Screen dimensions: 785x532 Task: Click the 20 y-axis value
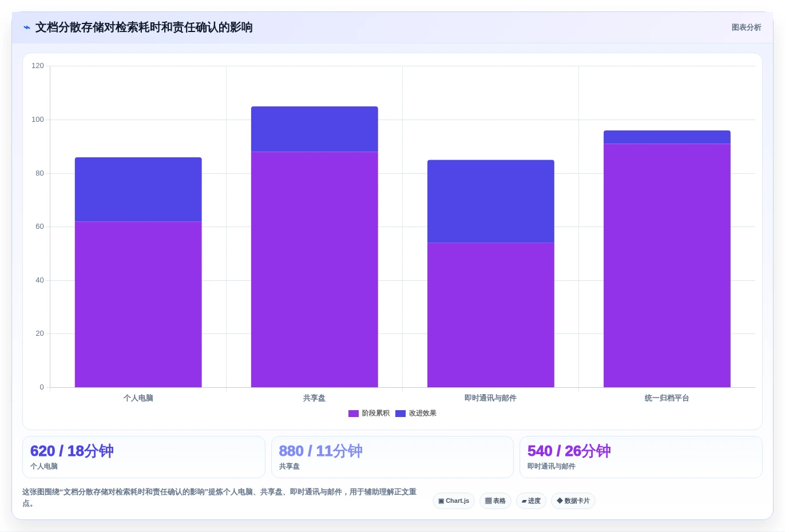pyautogui.click(x=39, y=334)
